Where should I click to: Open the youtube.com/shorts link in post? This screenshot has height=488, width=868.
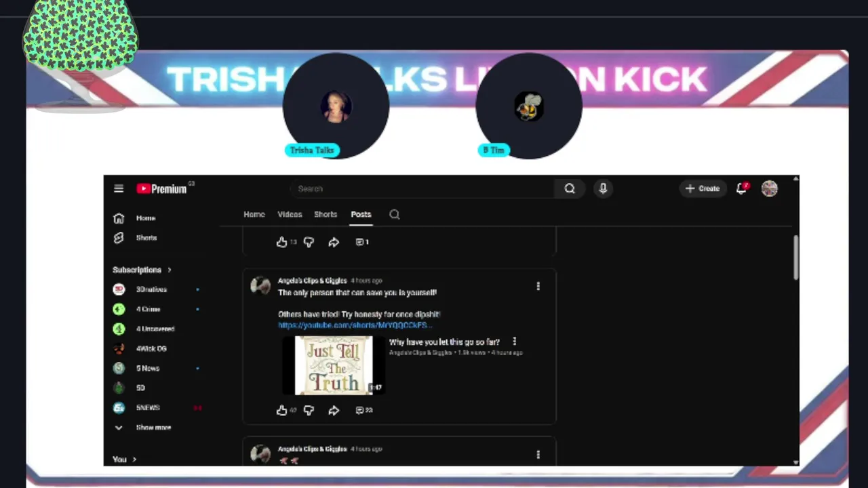coord(354,325)
